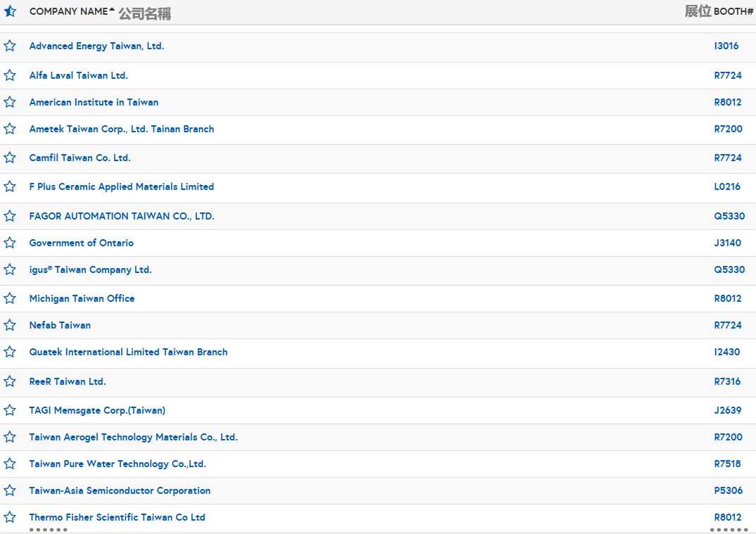
Task: Star Quatek International Limited Taiwan Branch
Action: (x=10, y=352)
